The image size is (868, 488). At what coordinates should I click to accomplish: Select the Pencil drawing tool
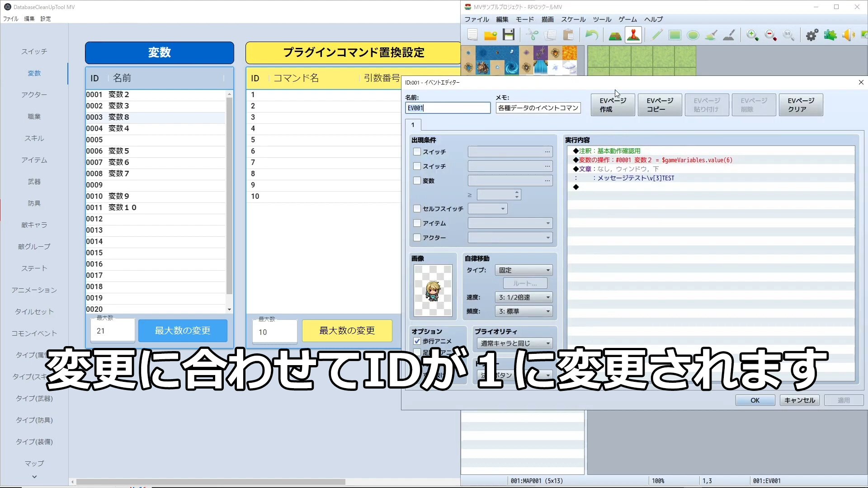[656, 35]
